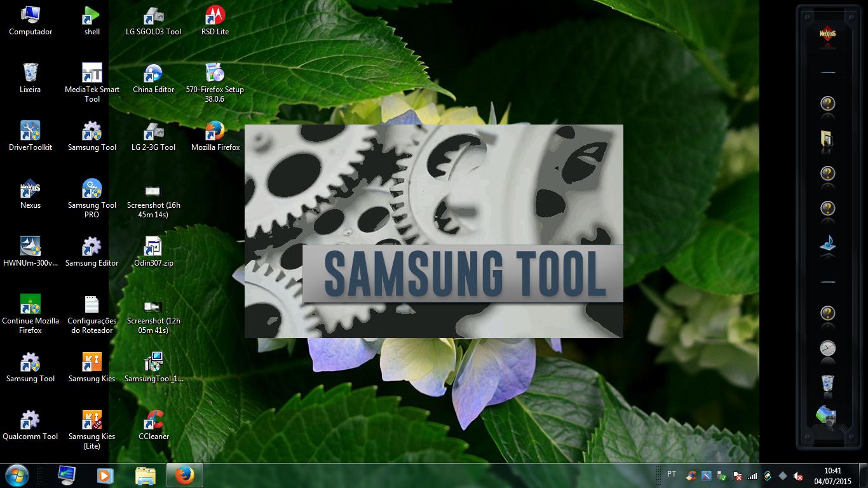Click the clock icon in the Nexus dock
Image resolution: width=868 pixels, height=488 pixels.
point(827,348)
